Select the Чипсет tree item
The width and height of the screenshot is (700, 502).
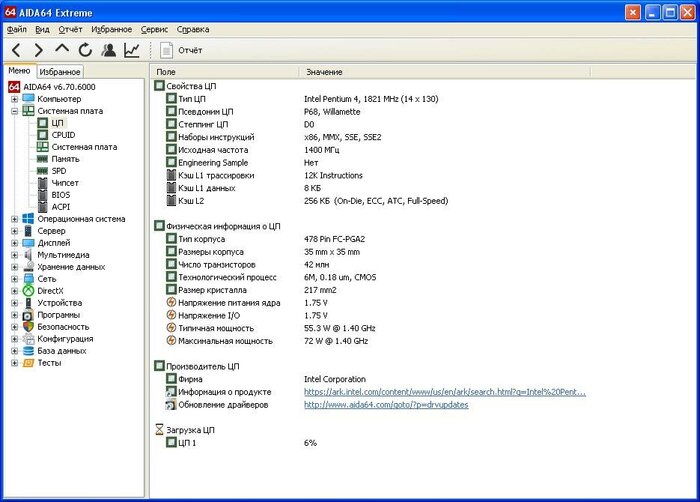(x=66, y=182)
